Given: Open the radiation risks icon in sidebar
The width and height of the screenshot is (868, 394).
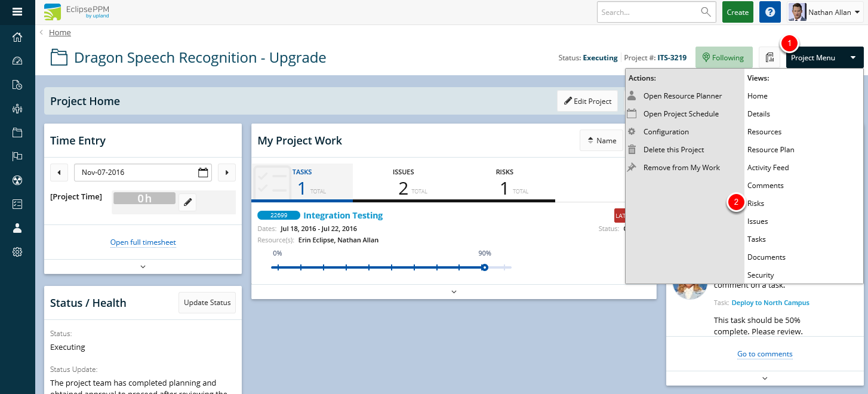Looking at the screenshot, I should point(17,180).
